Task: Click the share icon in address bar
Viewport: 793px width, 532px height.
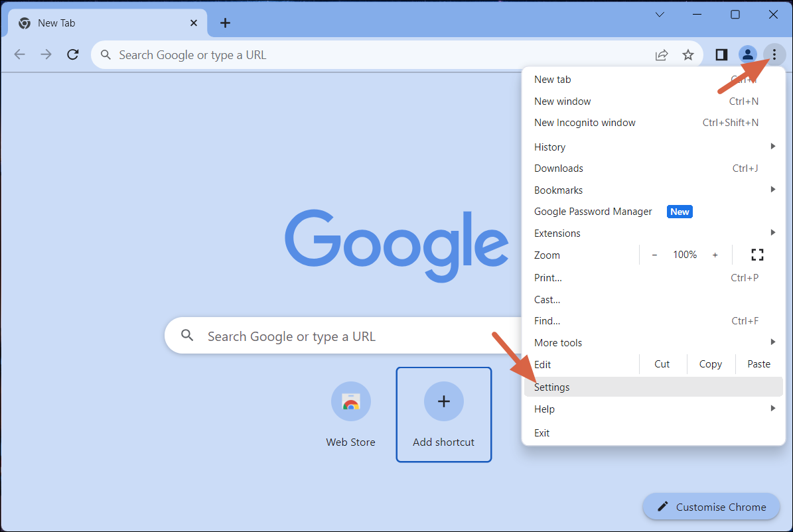Action: [662, 54]
